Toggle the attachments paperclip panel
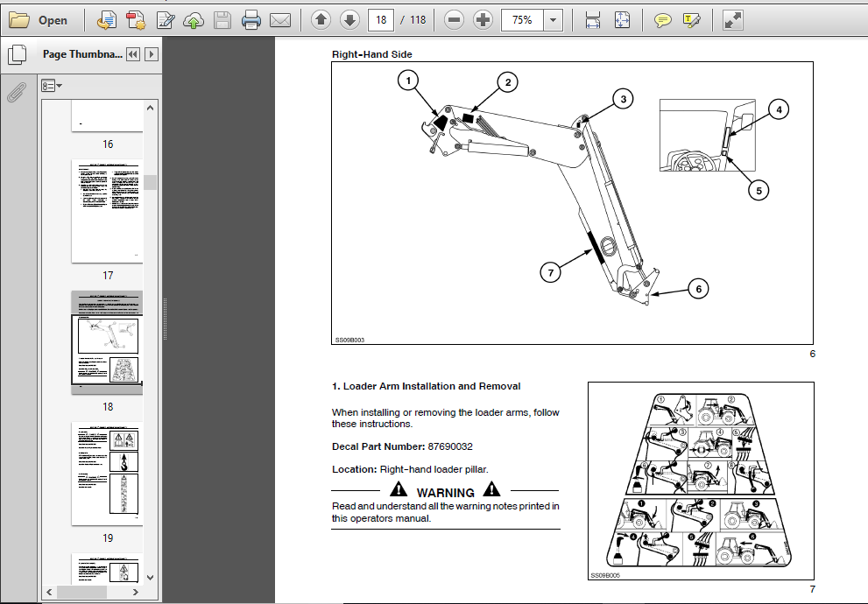This screenshot has height=604, width=868. point(17,93)
